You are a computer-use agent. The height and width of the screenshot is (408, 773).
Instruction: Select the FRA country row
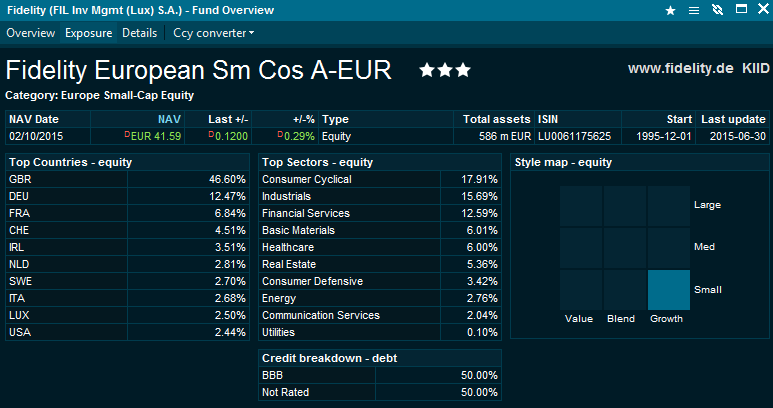click(x=128, y=213)
